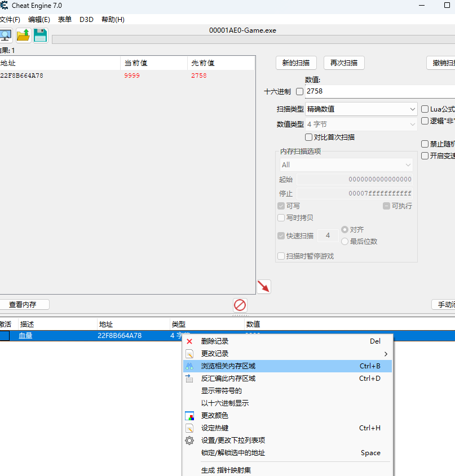Choose 更改颜色 menu entry
455x476 pixels.
click(288, 416)
